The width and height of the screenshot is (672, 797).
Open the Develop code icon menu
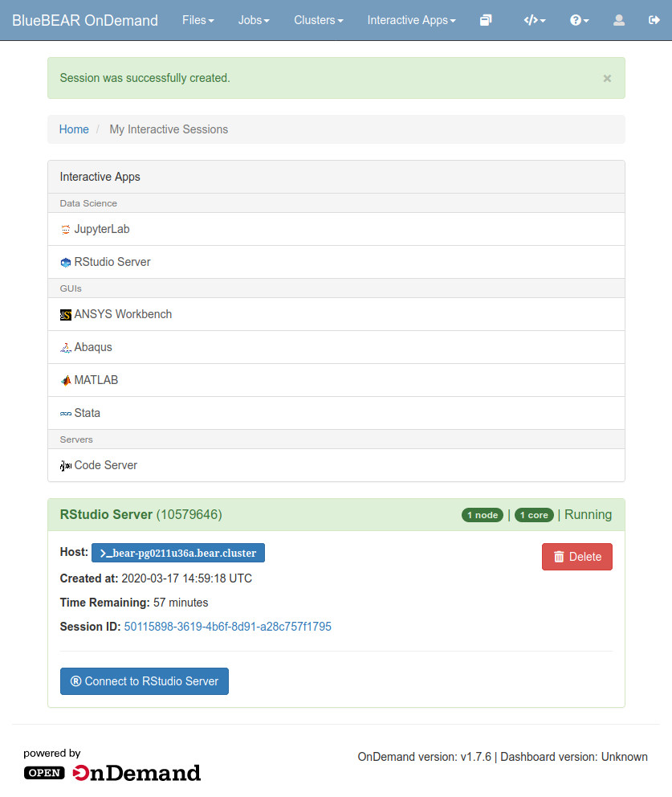pyautogui.click(x=535, y=20)
